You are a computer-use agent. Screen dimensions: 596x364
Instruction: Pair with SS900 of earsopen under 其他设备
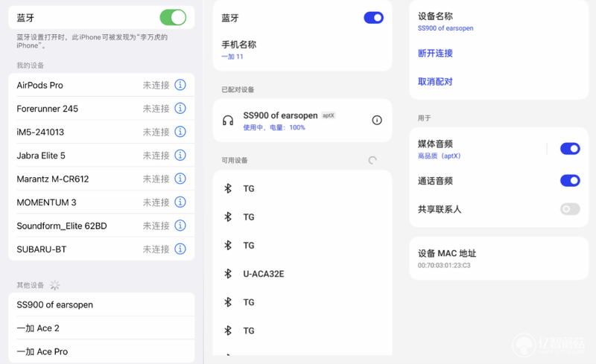pyautogui.click(x=101, y=304)
